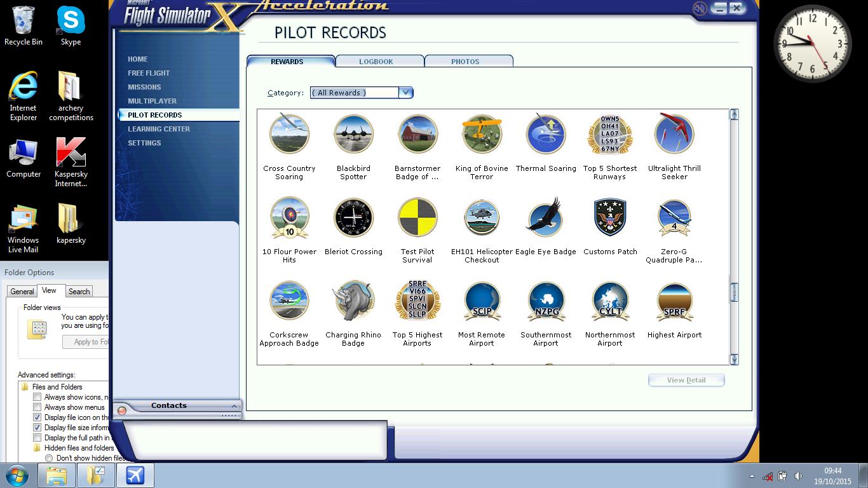
Task: Expand the Contacts panel chevron
Action: click(234, 406)
